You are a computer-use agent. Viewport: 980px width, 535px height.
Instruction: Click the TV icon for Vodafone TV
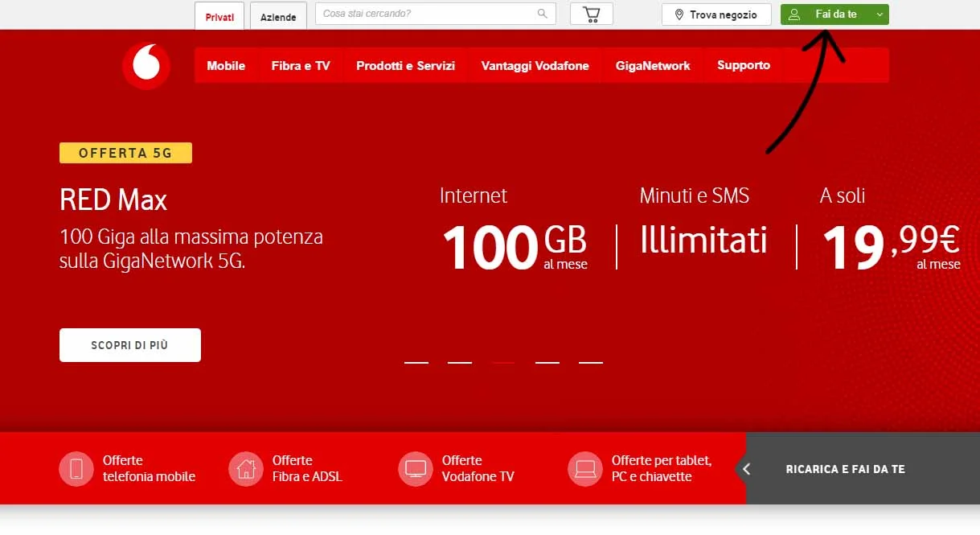[x=416, y=468]
